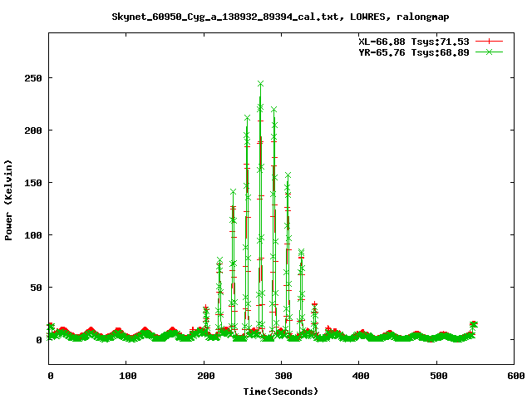This screenshot has height=399, width=532.
Task: Click the 100 tick label on the x-axis
Action: (126, 376)
